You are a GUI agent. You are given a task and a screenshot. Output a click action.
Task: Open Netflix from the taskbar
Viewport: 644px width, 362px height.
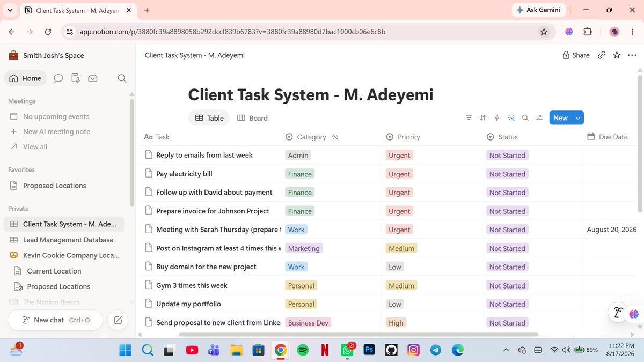[325, 350]
